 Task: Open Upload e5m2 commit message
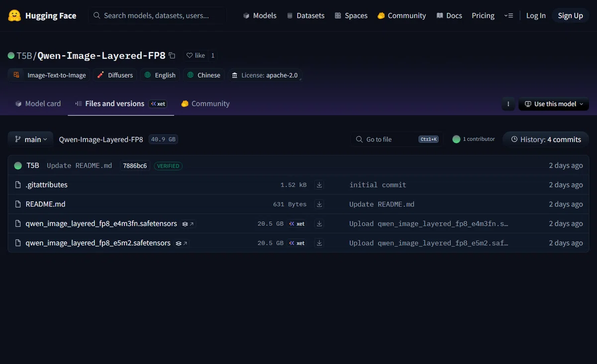429,243
